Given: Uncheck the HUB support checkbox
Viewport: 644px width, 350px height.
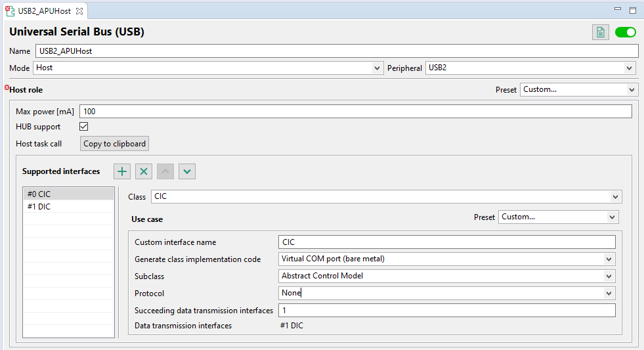Looking at the screenshot, I should [x=83, y=127].
